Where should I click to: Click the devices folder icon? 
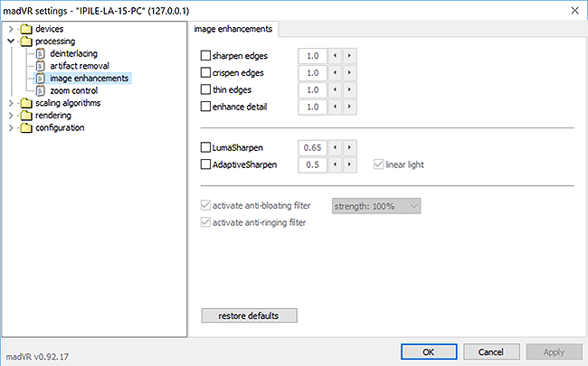26,29
